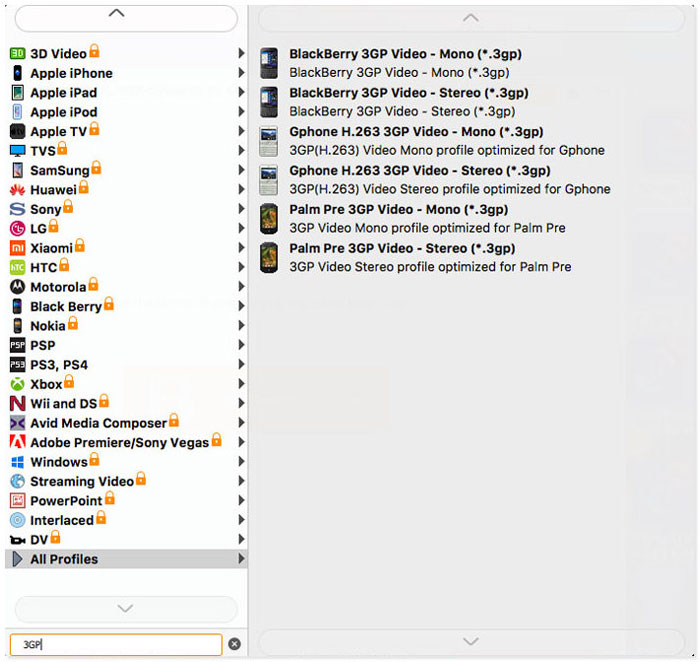Click the Apple TV icon

click(17, 131)
